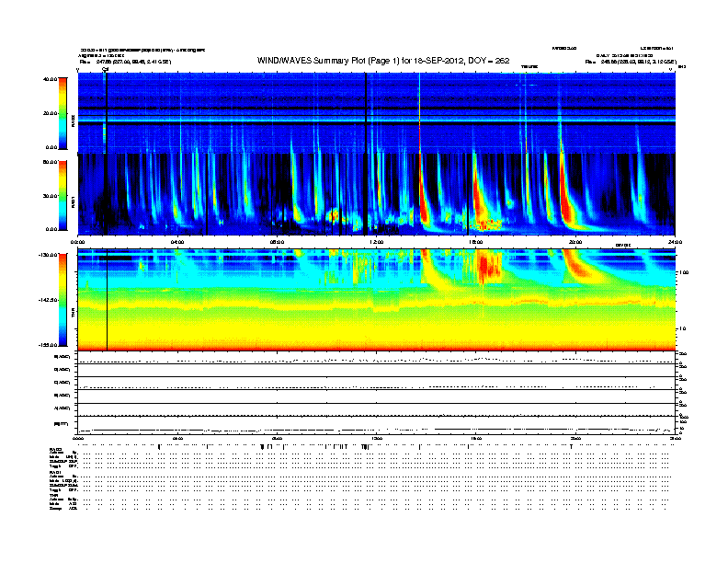Click 04:00 tick label under RAD1 spectrogram
This screenshot has height=563, width=728.
point(177,242)
